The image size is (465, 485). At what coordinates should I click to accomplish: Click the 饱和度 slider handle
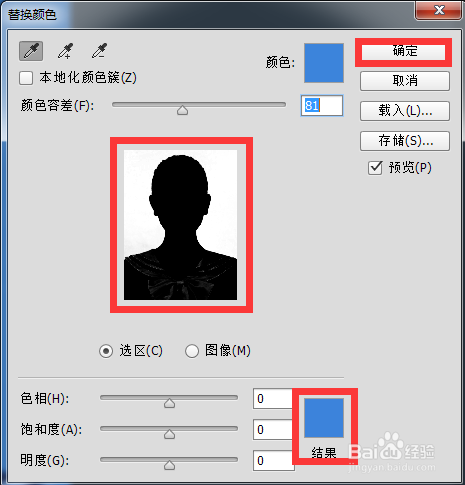(169, 434)
